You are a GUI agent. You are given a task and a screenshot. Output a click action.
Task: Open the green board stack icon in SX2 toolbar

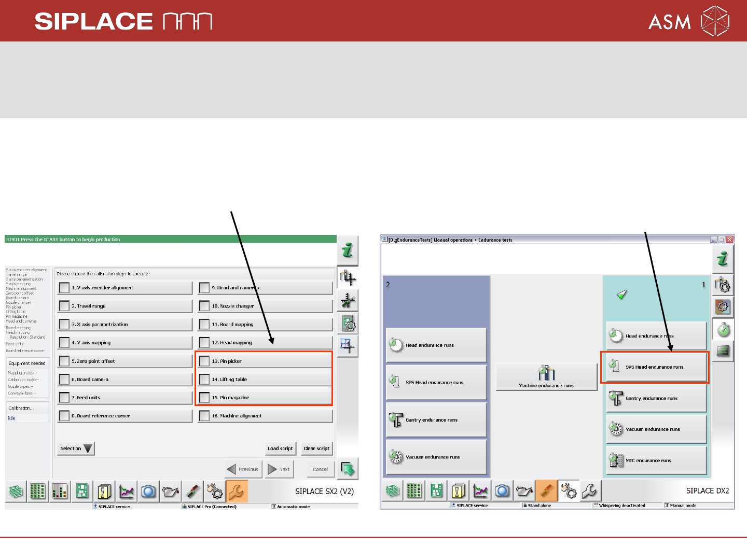[x=16, y=491]
